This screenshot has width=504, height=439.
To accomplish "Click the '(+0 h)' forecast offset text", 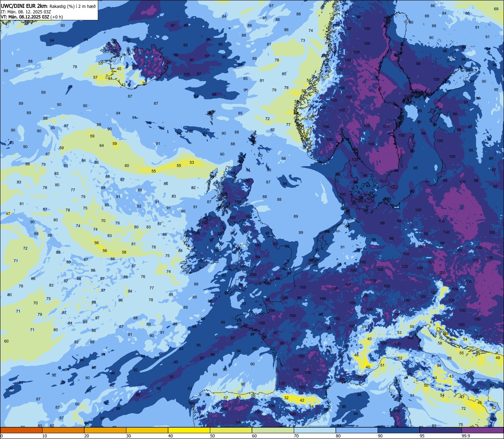I will [x=57, y=17].
